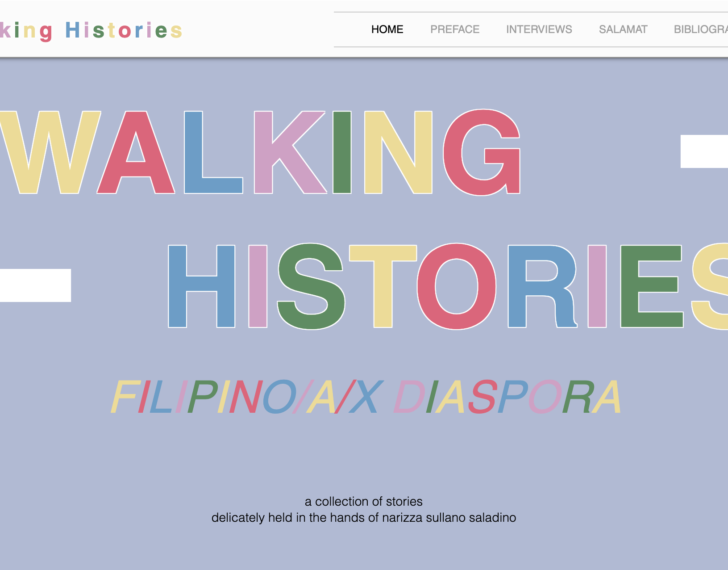Open the HOME navigation item
The image size is (728, 570).
[387, 29]
